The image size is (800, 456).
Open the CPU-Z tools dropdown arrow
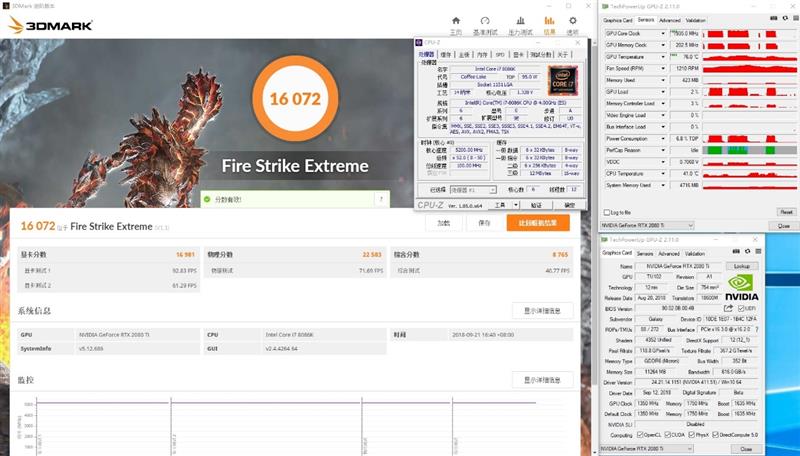516,205
